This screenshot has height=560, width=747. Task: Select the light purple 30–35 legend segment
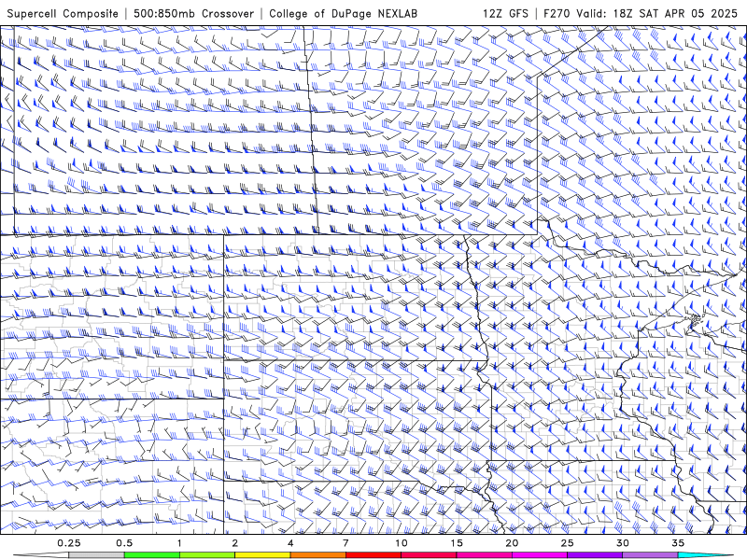pos(650,555)
